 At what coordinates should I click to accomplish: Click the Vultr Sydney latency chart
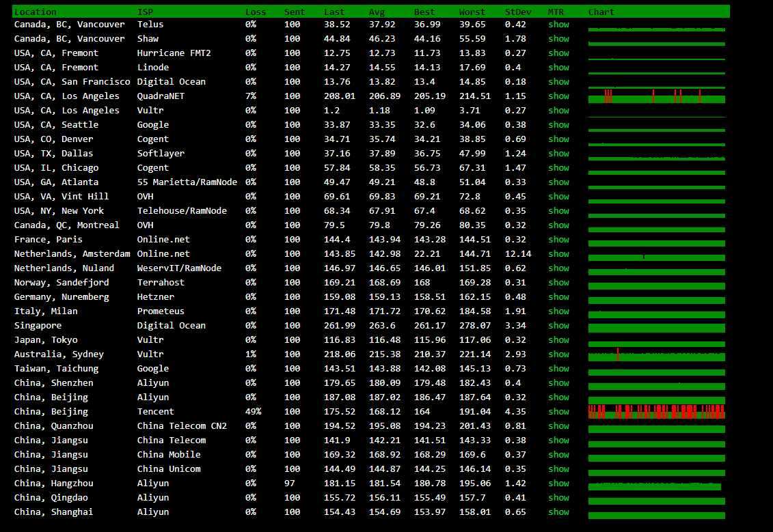(x=656, y=354)
